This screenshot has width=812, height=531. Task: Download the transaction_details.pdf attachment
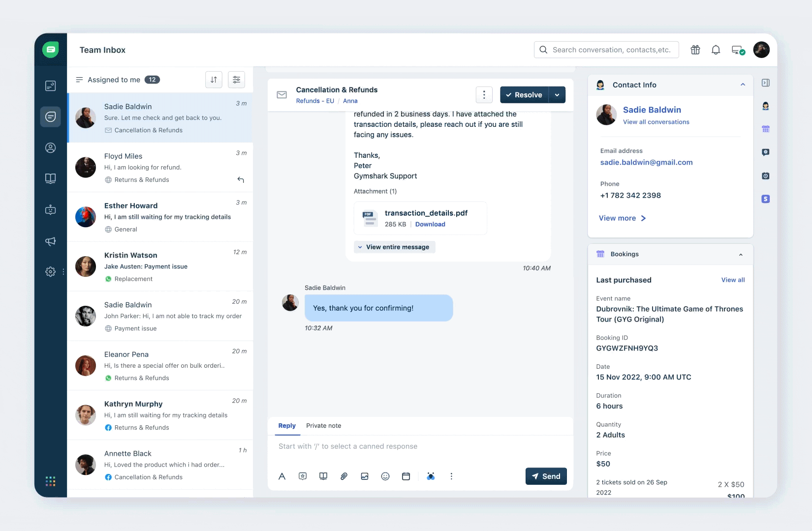430,224
